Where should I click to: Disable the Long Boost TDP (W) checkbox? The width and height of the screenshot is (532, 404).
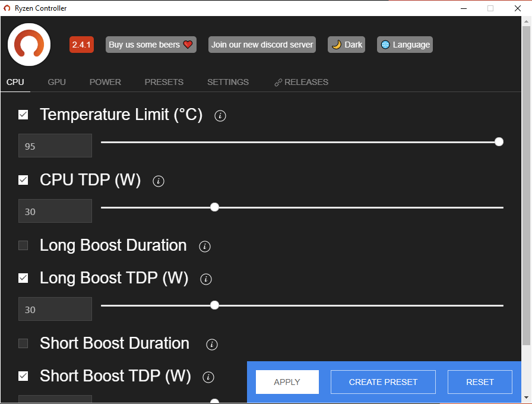[x=23, y=278]
